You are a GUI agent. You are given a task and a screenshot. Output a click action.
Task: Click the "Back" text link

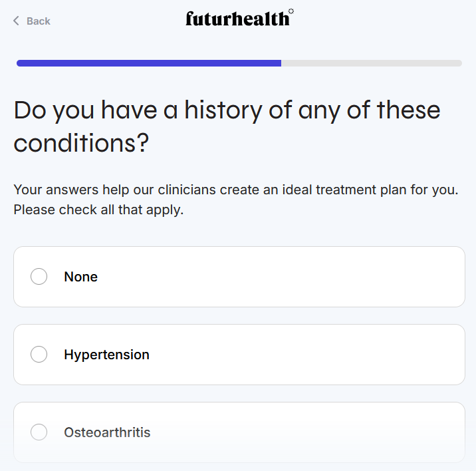38,21
